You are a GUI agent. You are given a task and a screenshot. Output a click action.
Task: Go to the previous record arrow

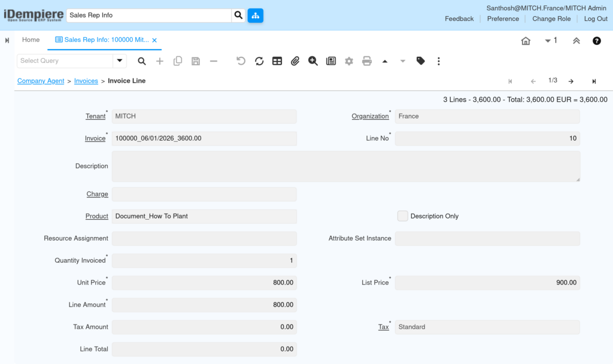coord(533,81)
